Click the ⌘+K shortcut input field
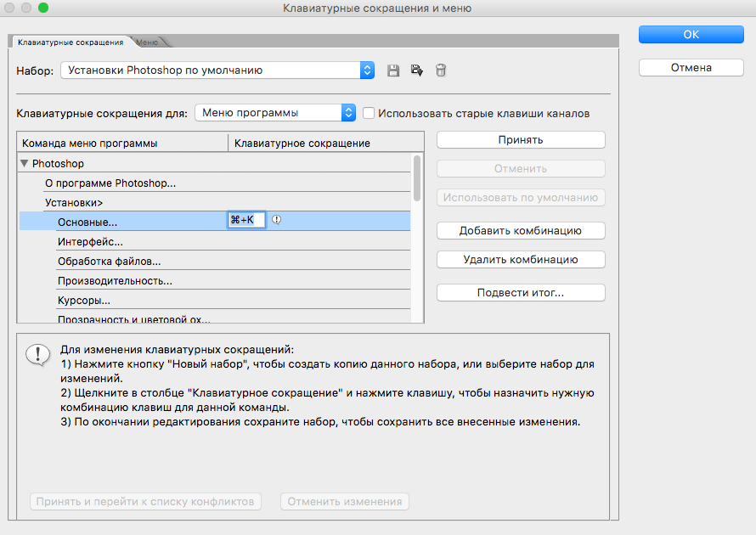The width and height of the screenshot is (756, 535). 246,220
